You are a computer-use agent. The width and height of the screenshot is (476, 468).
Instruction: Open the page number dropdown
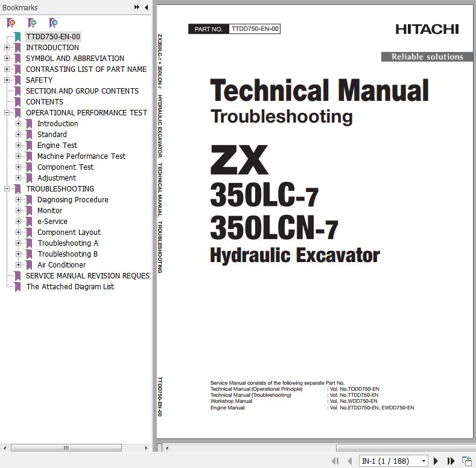click(424, 461)
